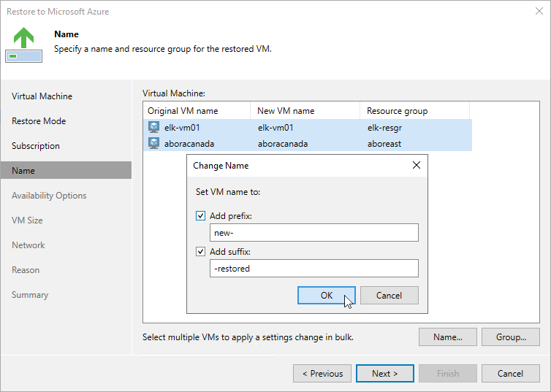Open the Virtual Machine wizard step
The height and width of the screenshot is (392, 551).
(42, 96)
